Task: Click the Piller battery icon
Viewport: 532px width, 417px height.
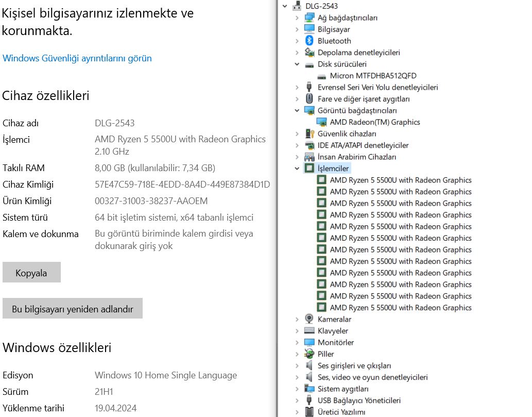Action: (x=309, y=354)
